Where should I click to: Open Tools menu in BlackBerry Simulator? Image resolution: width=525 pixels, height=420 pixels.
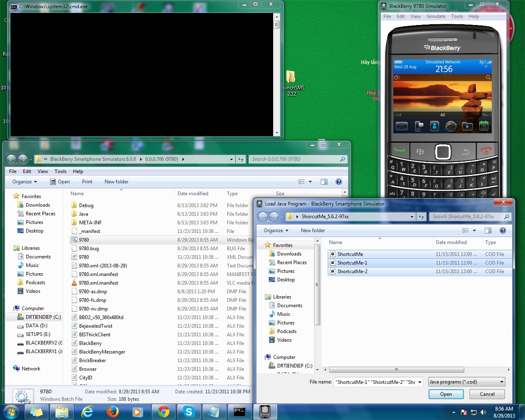pos(457,16)
